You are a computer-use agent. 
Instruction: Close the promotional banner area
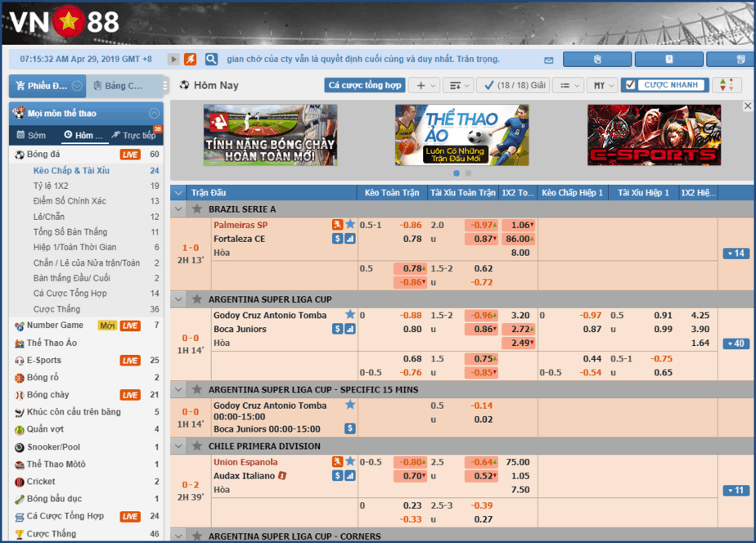748,105
